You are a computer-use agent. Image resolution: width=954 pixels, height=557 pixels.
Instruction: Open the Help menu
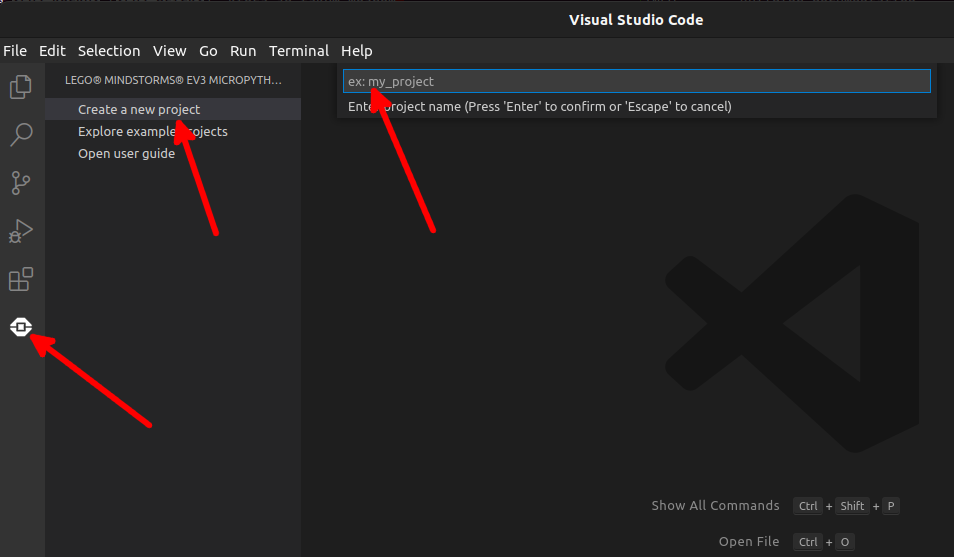coord(356,51)
